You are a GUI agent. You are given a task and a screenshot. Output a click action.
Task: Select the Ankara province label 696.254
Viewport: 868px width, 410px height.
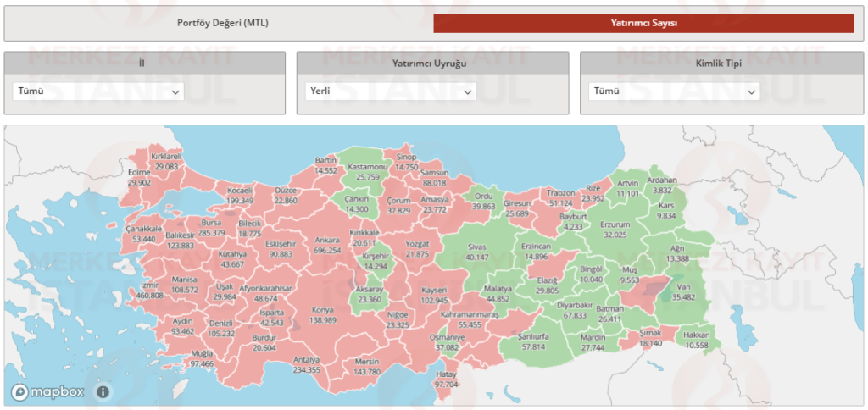click(x=327, y=245)
